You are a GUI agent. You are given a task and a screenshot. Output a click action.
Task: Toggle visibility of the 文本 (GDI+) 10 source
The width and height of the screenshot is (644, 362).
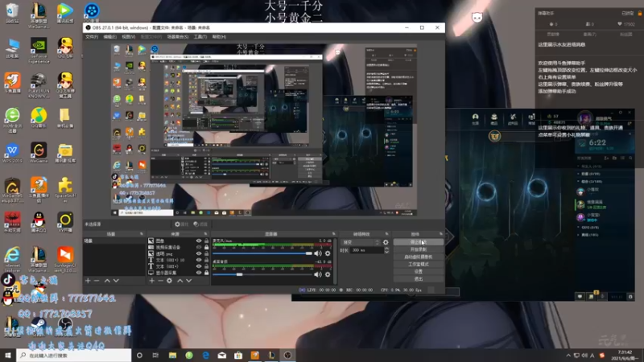[x=199, y=260]
